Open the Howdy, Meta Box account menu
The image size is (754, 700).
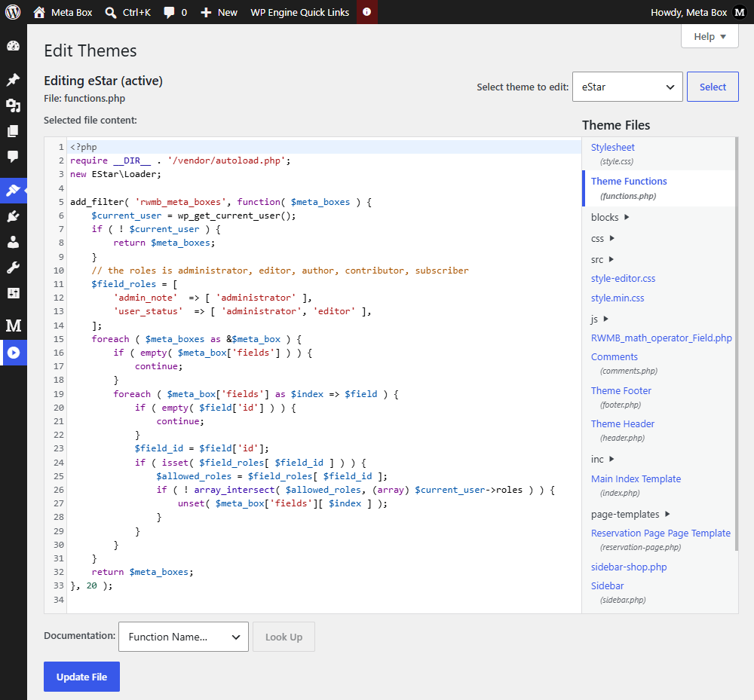click(688, 13)
